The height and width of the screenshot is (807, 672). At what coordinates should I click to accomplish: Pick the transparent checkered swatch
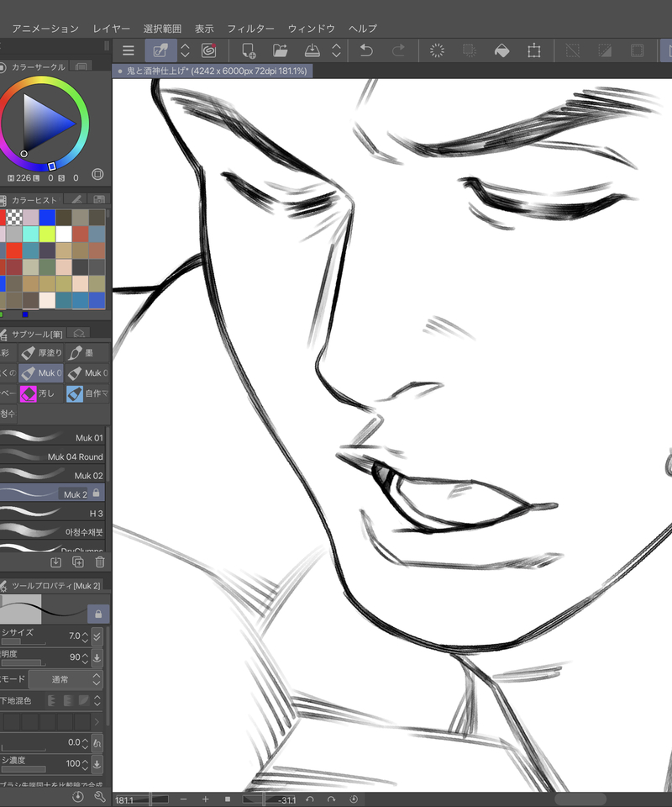[14, 217]
